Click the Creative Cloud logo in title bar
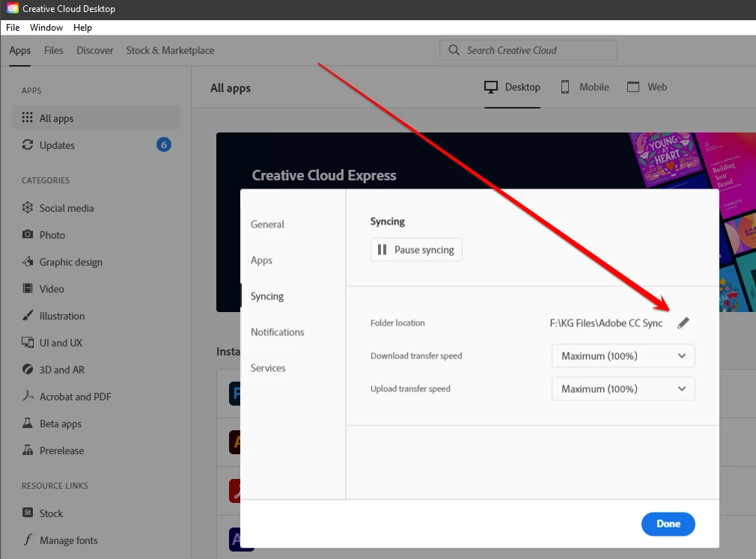The width and height of the screenshot is (756, 559). 12,8
